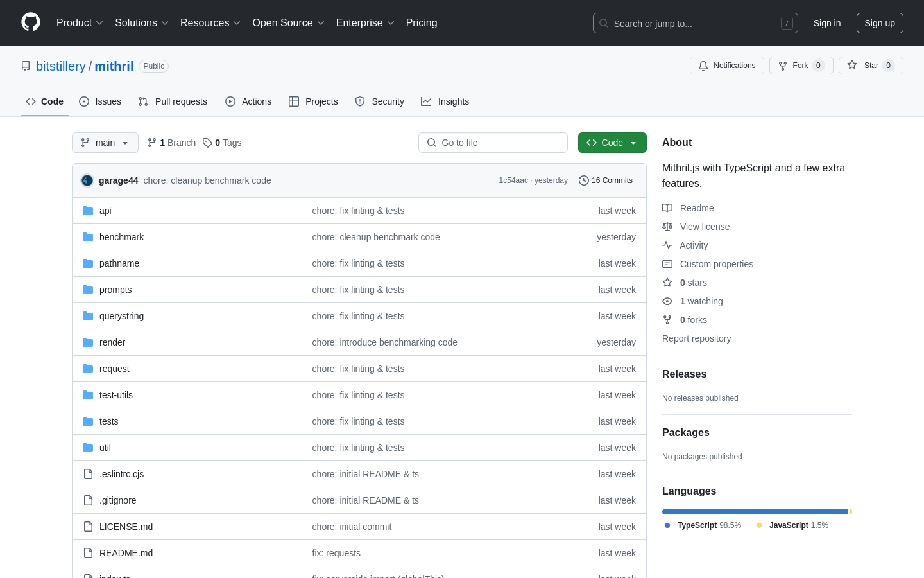Select the LICENSE.md file icon
The image size is (924, 578).
tap(88, 527)
